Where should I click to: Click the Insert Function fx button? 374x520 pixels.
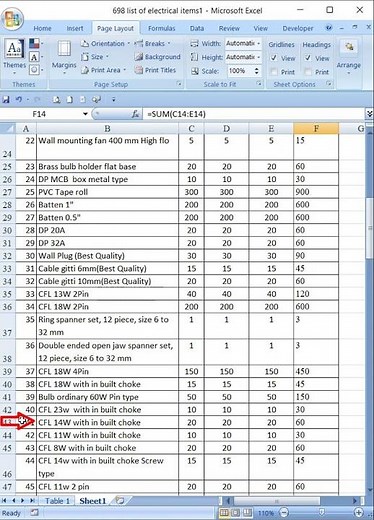135,114
